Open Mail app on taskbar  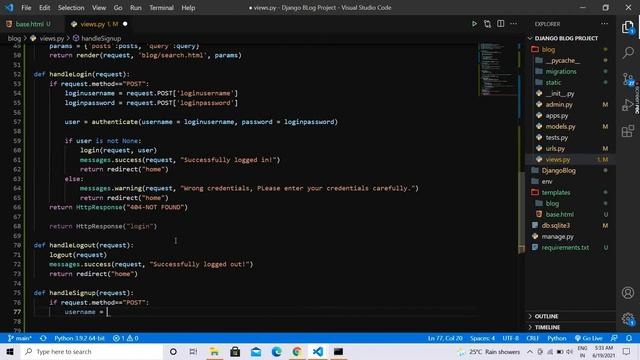click(256, 351)
